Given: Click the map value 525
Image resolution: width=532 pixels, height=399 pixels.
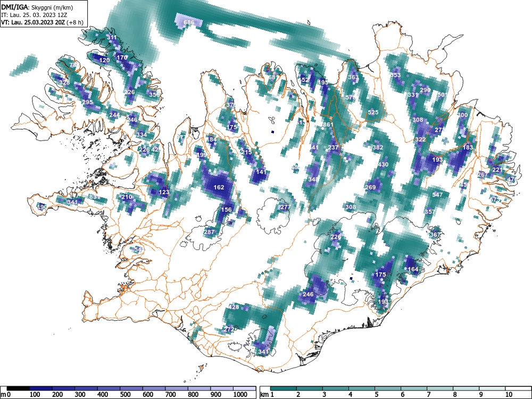Looking at the screenshot, I should [x=373, y=112].
